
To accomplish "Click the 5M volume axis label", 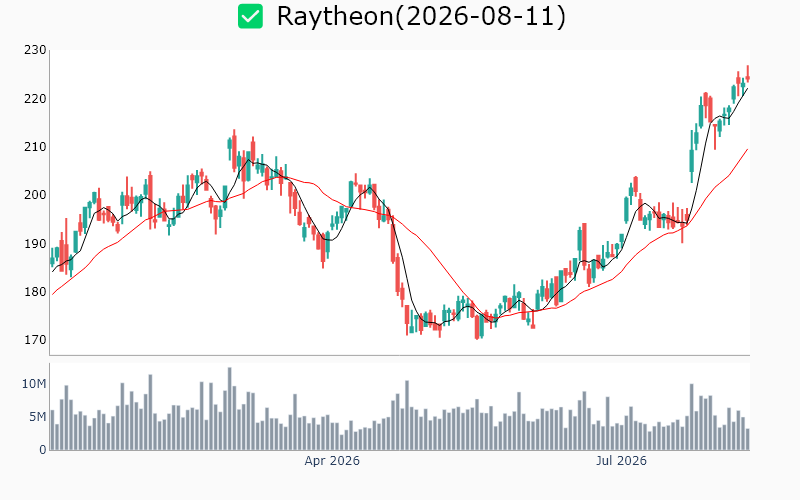I will click(38, 417).
